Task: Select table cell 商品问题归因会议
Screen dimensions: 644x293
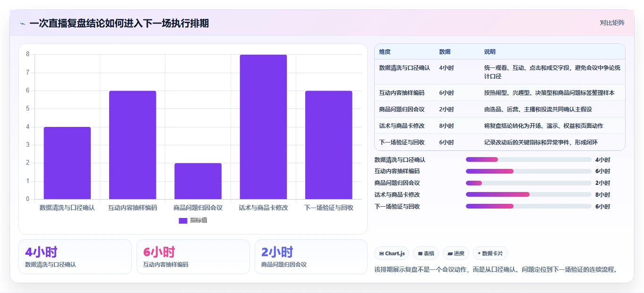Action: [x=402, y=109]
